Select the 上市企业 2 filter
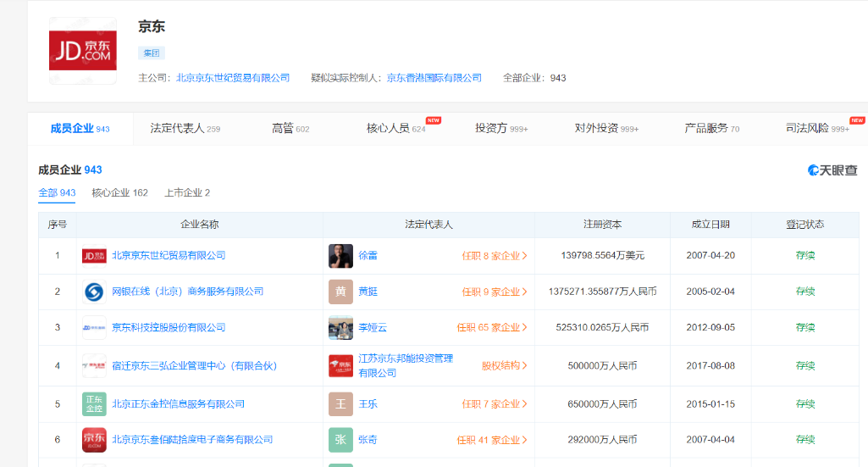Image resolution: width=868 pixels, height=467 pixels. point(187,192)
